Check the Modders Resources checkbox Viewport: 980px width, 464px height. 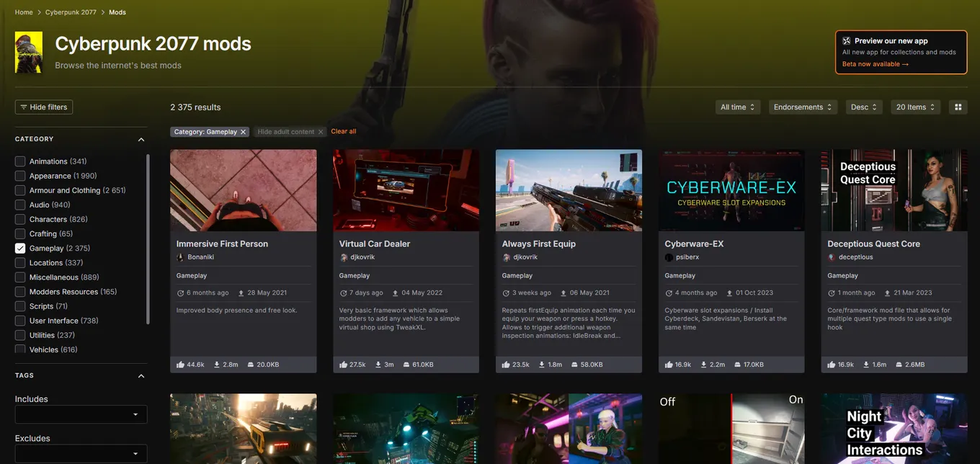coord(20,292)
